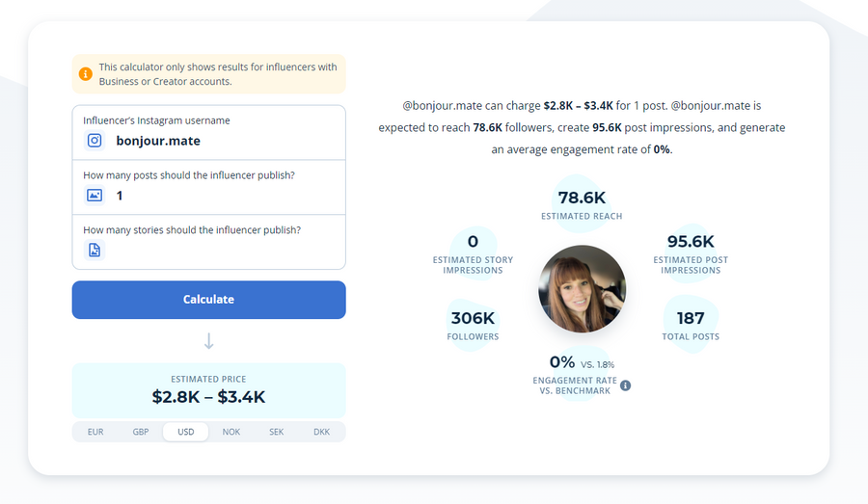Click the "ESTIMATED REACH" label
The width and height of the screenshot is (868, 504).
tap(582, 216)
